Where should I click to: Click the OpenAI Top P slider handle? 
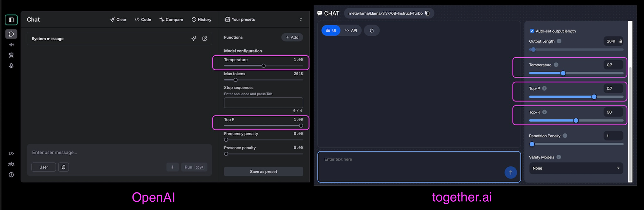point(301,126)
